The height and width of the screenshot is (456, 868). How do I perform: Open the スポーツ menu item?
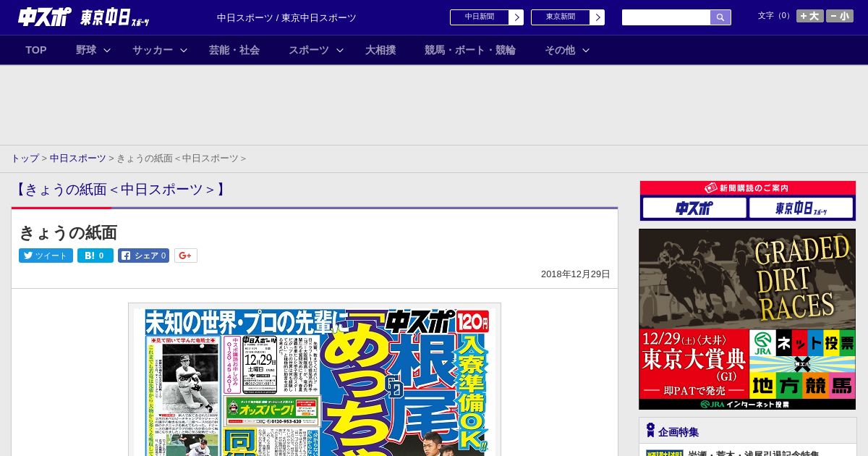click(x=309, y=50)
